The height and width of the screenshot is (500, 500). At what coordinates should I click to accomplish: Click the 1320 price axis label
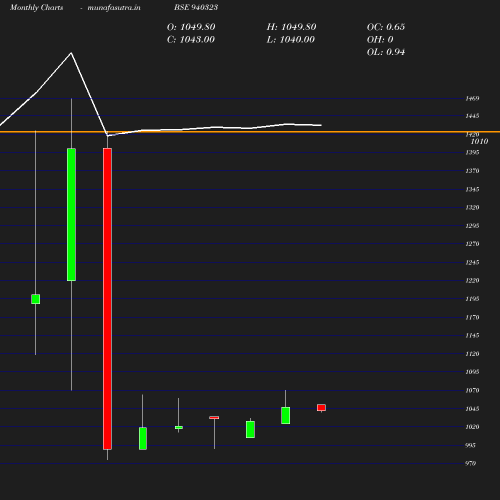(472, 208)
